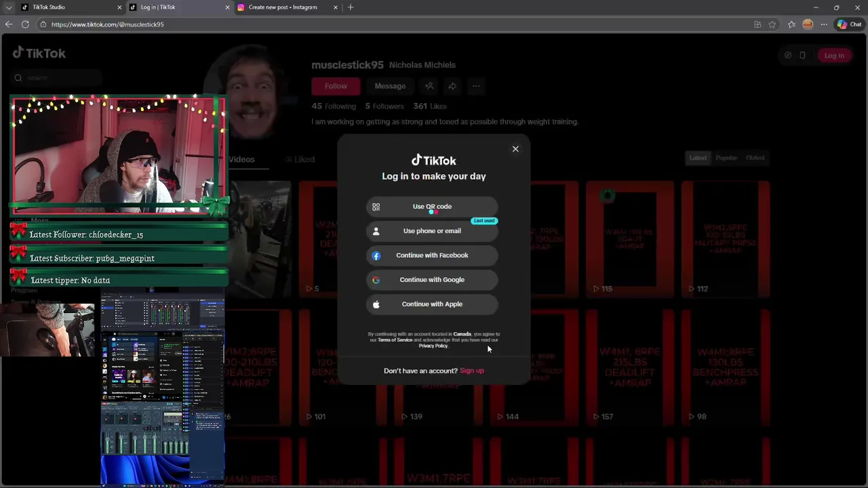Image resolution: width=868 pixels, height=488 pixels.
Task: Refresh the current page
Action: 25,24
